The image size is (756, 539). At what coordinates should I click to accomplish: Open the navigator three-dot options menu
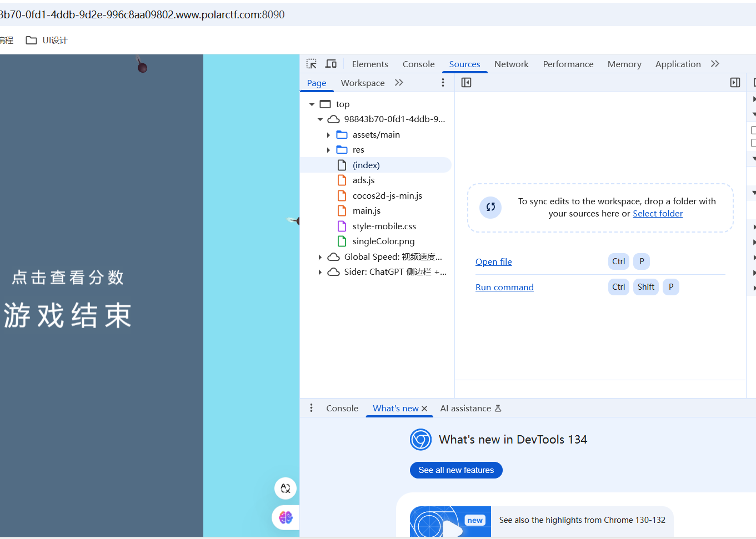[443, 83]
